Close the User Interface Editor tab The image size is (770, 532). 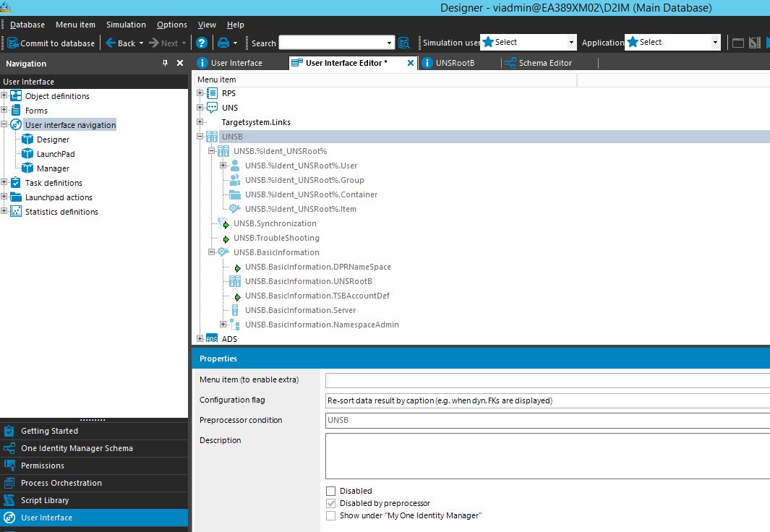click(411, 63)
